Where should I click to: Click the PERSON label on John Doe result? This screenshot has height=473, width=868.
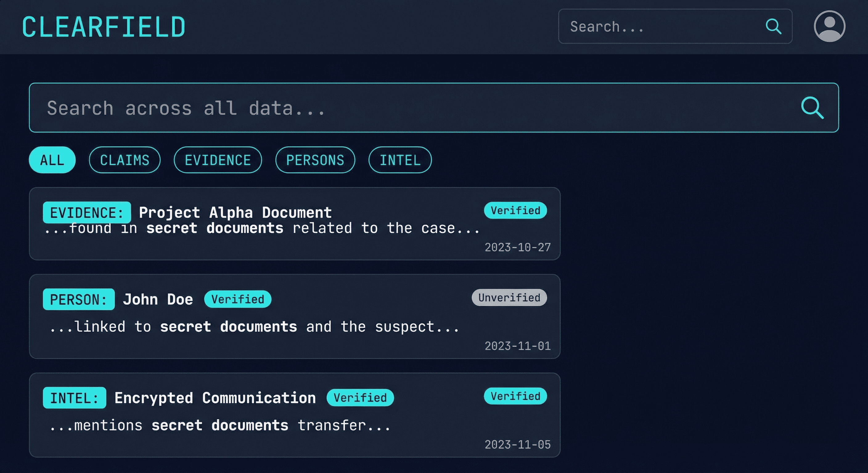click(x=78, y=299)
